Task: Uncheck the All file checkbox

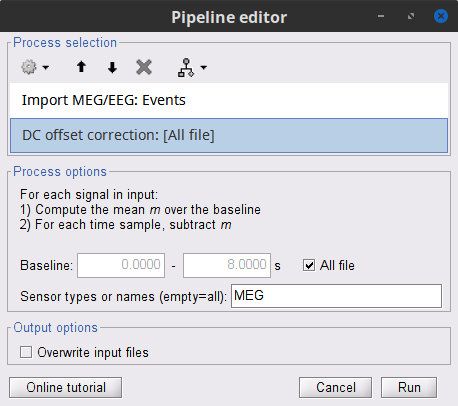Action: [309, 266]
